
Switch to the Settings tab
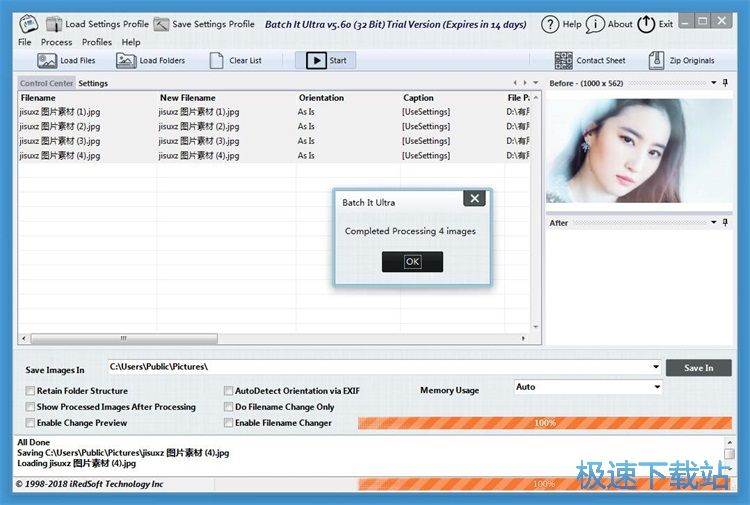pos(93,83)
